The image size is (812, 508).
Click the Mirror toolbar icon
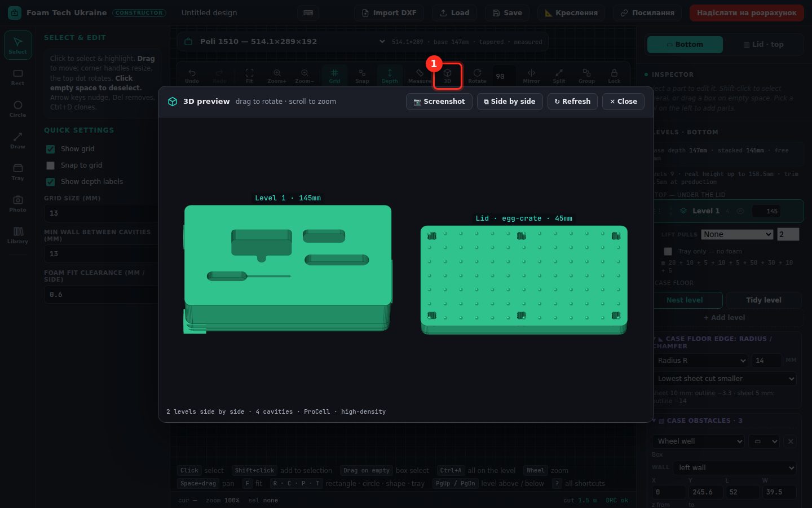pyautogui.click(x=531, y=76)
